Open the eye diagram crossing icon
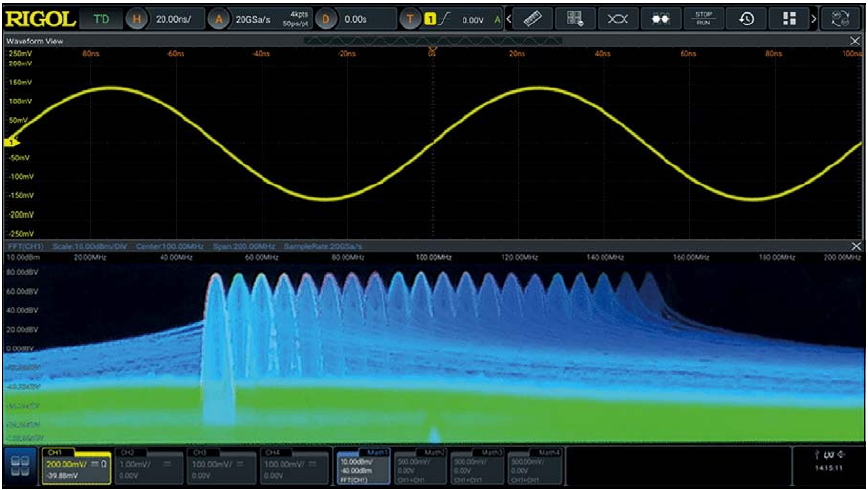Viewport: 868px width, 490px height. coord(617,18)
